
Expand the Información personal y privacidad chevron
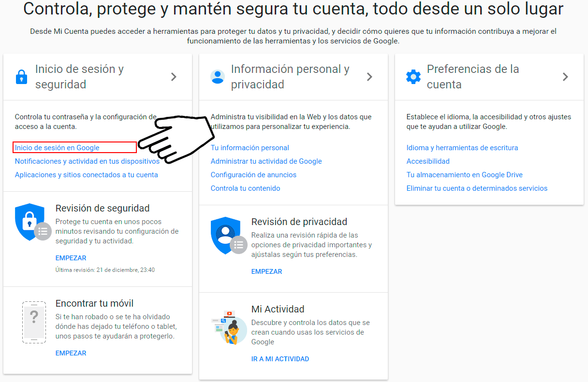[x=370, y=77]
